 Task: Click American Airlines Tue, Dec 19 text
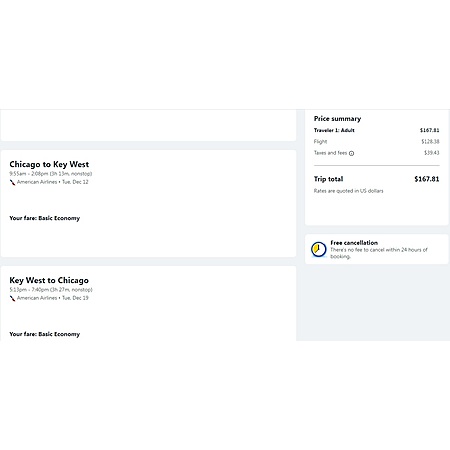click(53, 298)
